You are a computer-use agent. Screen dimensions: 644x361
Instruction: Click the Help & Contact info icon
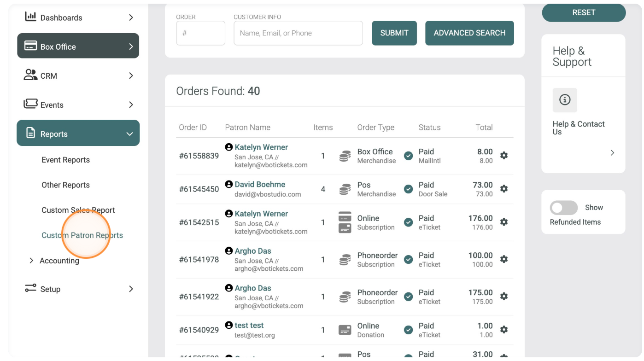[565, 100]
